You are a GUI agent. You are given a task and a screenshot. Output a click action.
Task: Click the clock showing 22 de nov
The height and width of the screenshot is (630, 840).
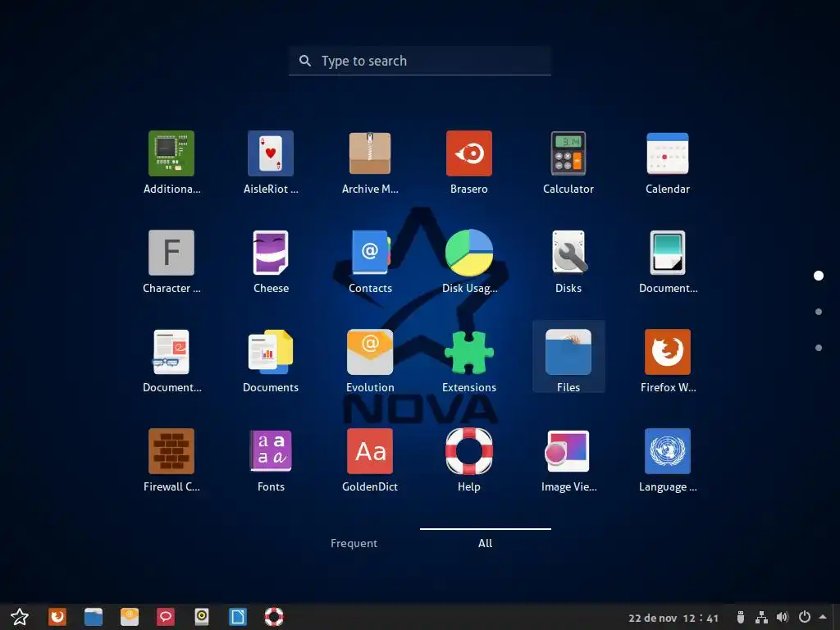[673, 618]
